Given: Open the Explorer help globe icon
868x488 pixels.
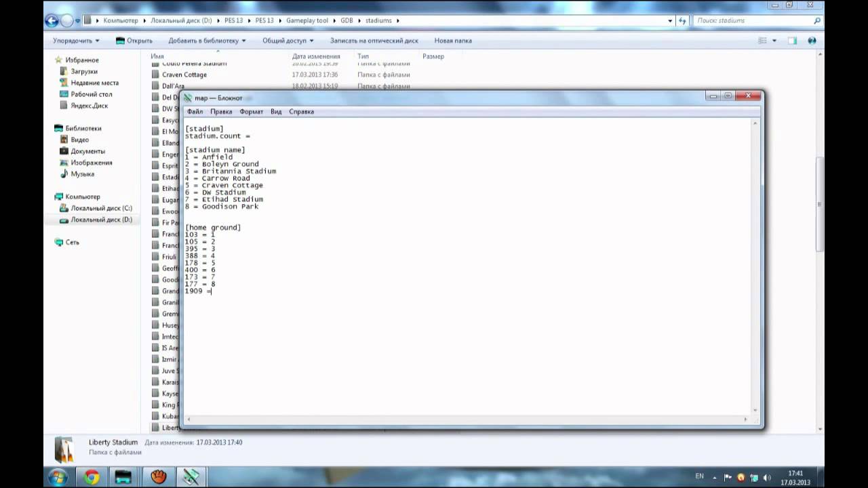Looking at the screenshot, I should pos(812,41).
